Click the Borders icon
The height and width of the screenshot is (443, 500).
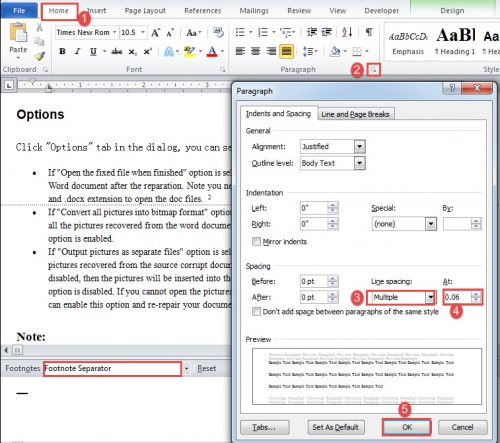coord(357,51)
